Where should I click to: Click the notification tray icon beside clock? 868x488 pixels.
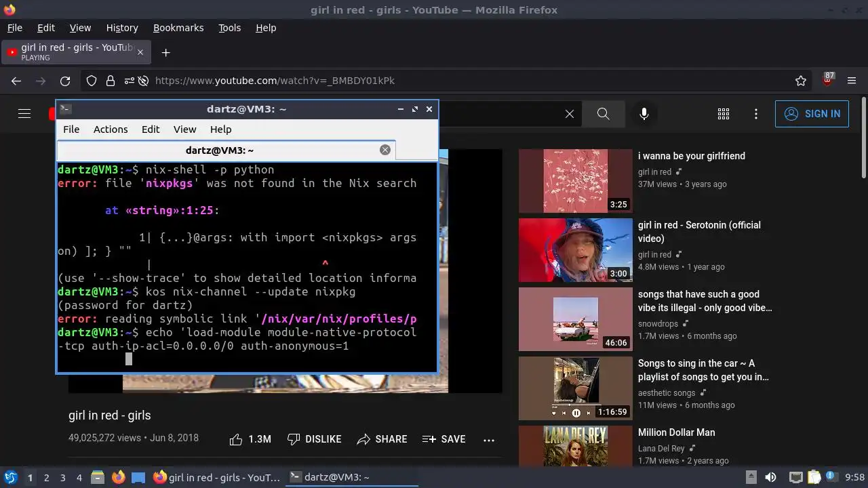click(x=832, y=477)
